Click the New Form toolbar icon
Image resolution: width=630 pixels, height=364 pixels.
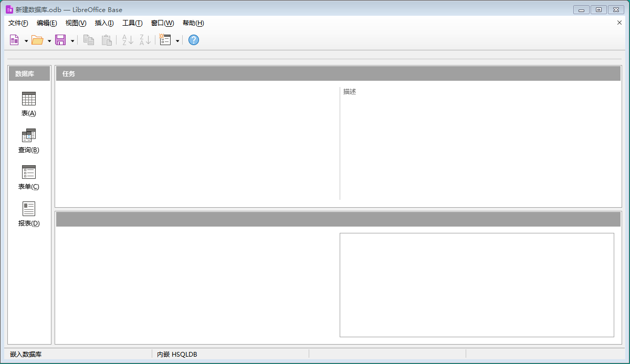click(x=165, y=40)
